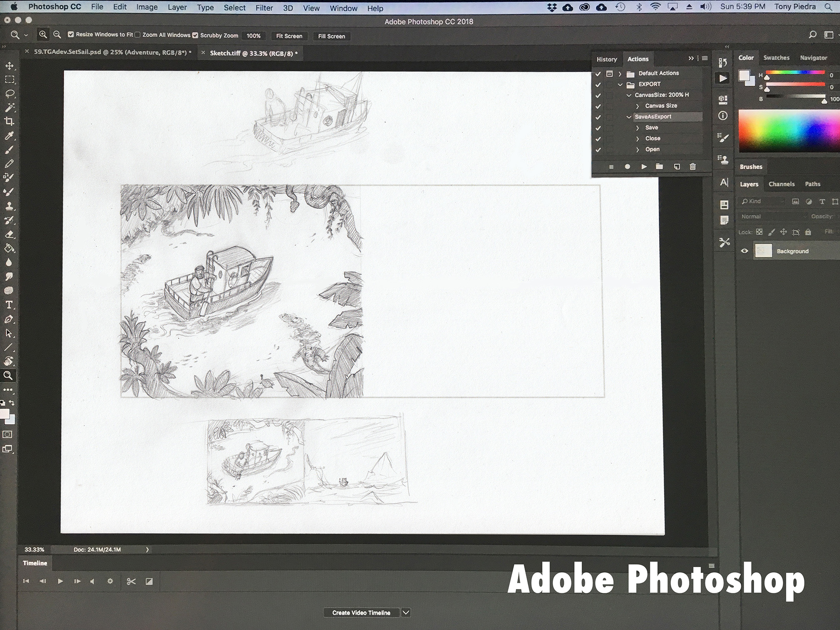Screen dimensions: 840x630
Task: Toggle checkmark for SaveAsExport action
Action: point(598,117)
